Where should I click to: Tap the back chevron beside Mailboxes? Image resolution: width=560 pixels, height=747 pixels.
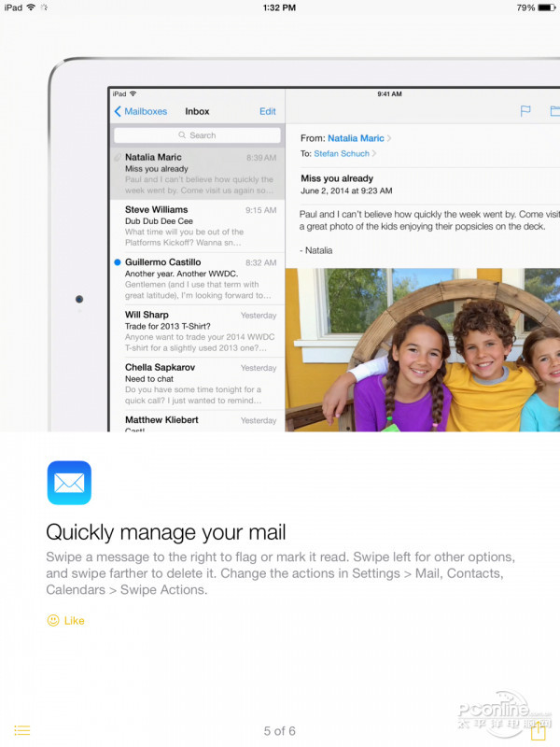click(118, 111)
